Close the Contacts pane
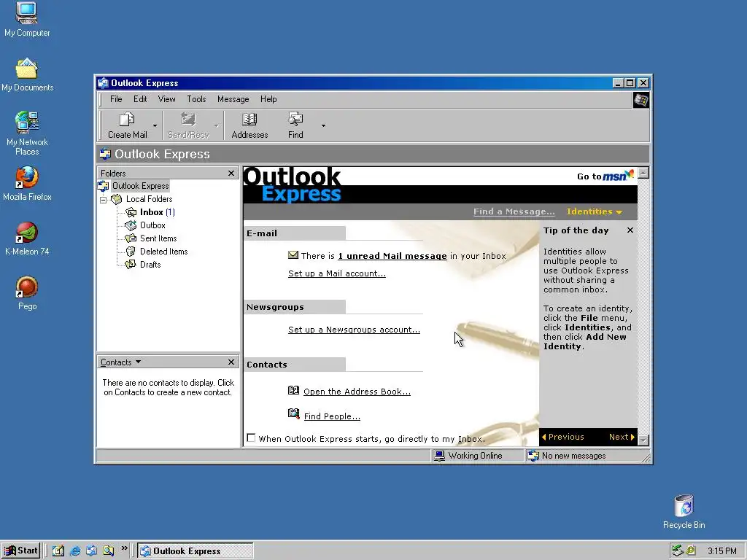The height and width of the screenshot is (560, 747). 231,362
